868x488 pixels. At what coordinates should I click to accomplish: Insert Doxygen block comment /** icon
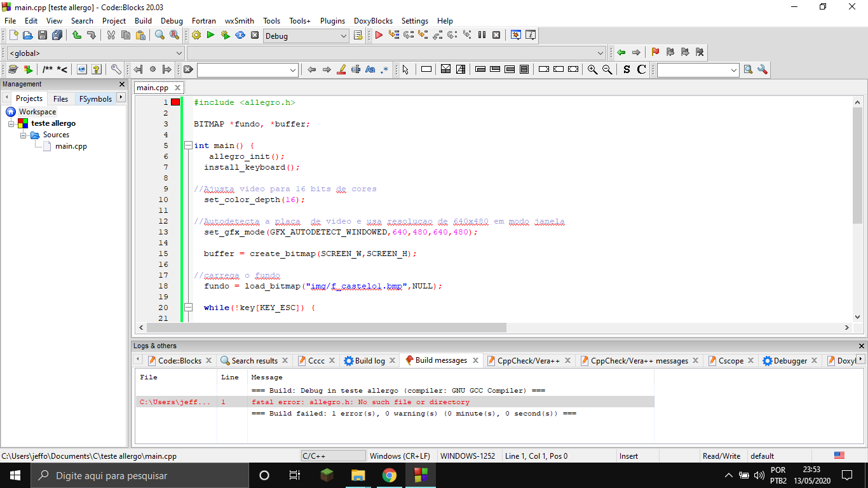tap(48, 70)
